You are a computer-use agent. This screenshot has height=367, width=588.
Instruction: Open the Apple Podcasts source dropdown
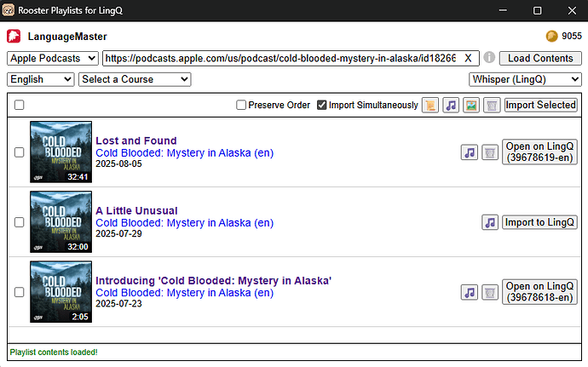tap(53, 59)
